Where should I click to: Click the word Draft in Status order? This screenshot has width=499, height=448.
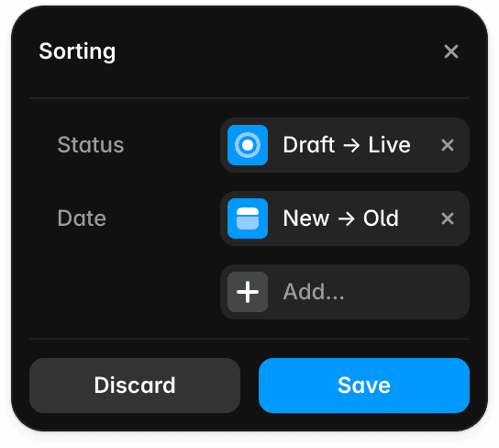[x=309, y=145]
